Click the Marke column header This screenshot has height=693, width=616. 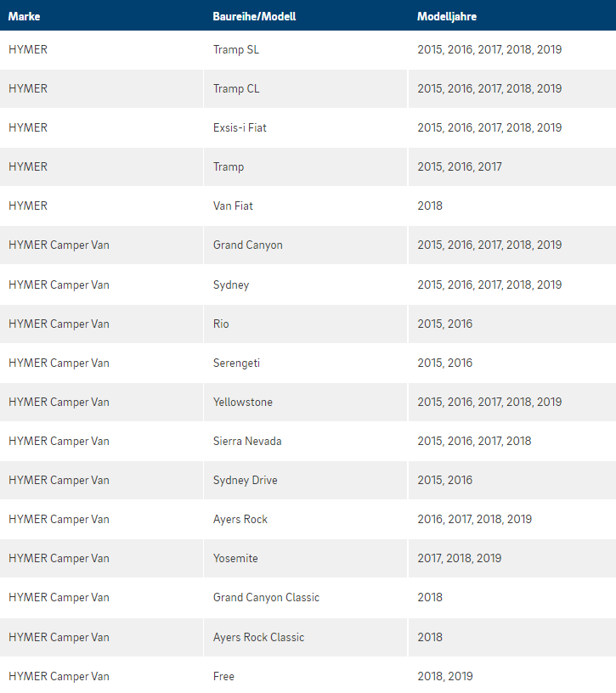25,16
